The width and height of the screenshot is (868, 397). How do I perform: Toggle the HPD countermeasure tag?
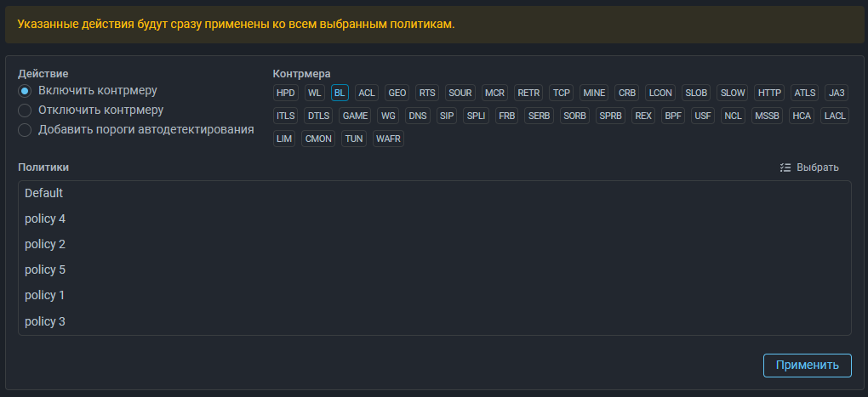pyautogui.click(x=286, y=93)
